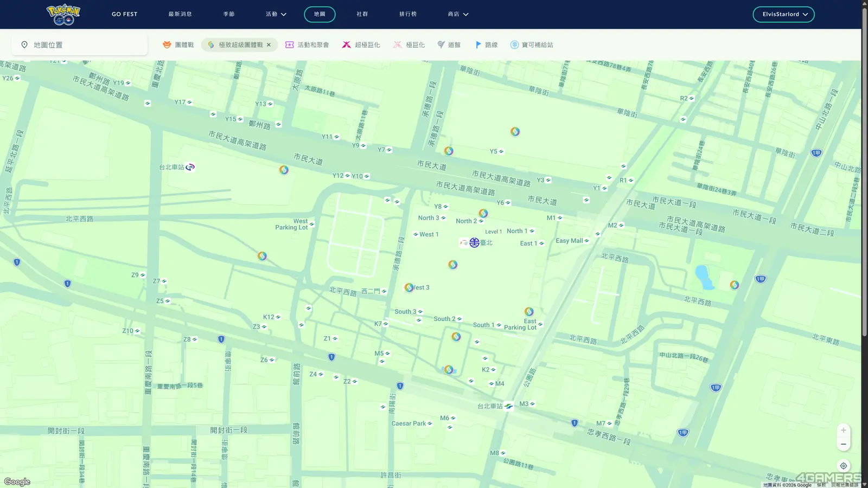Click the exit icon next to North 3

pos(443,218)
